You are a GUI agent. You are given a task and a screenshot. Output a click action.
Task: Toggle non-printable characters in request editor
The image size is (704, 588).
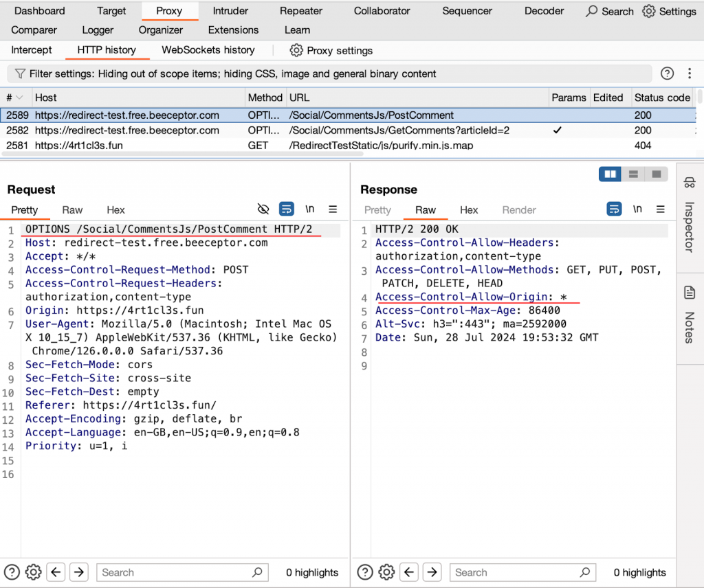click(309, 210)
